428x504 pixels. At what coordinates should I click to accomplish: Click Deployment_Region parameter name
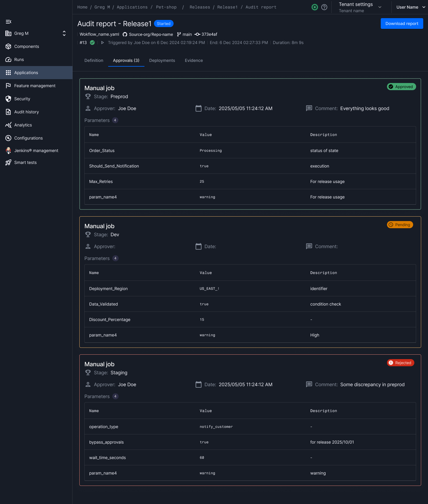point(108,289)
